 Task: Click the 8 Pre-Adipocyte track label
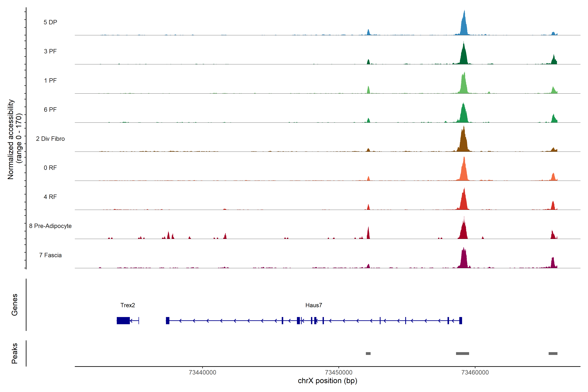click(50, 226)
